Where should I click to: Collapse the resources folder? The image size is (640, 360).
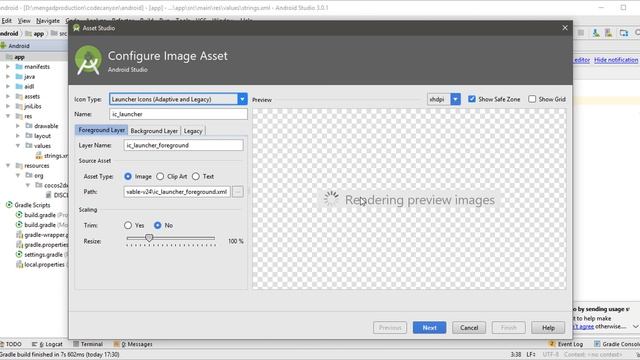[8, 165]
